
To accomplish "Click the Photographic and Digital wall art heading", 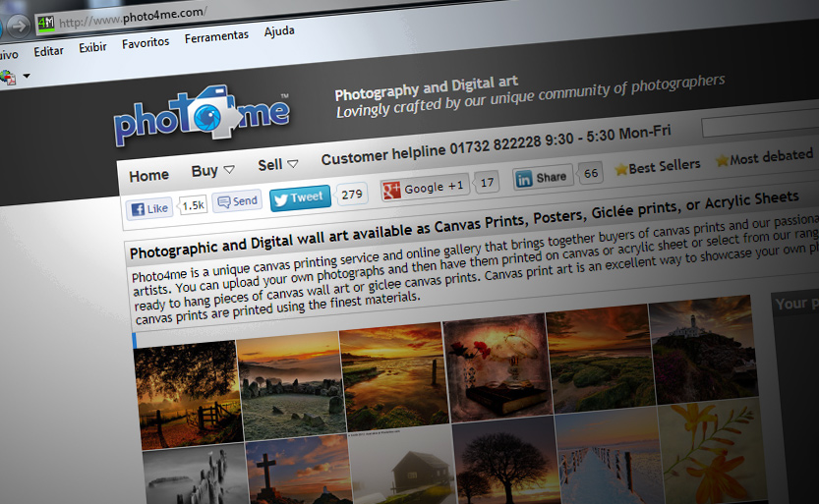I will point(464,223).
